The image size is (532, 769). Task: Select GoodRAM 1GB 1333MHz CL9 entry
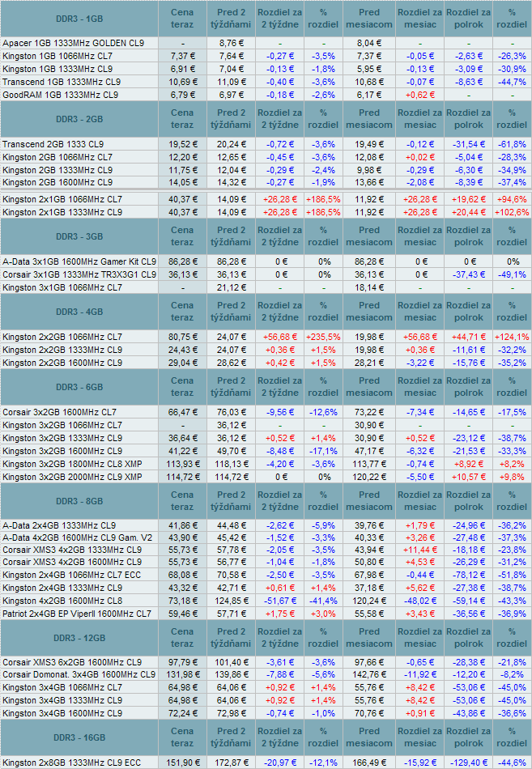(x=60, y=95)
